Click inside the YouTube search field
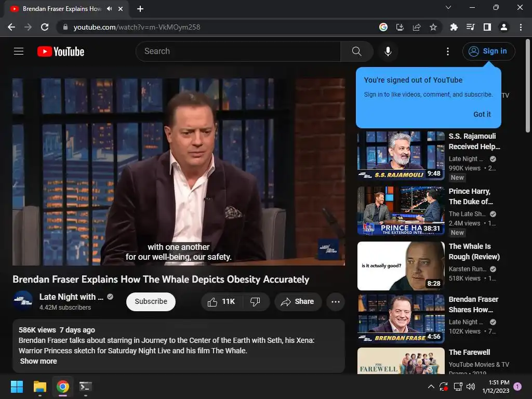This screenshot has width=532, height=399. pyautogui.click(x=238, y=51)
